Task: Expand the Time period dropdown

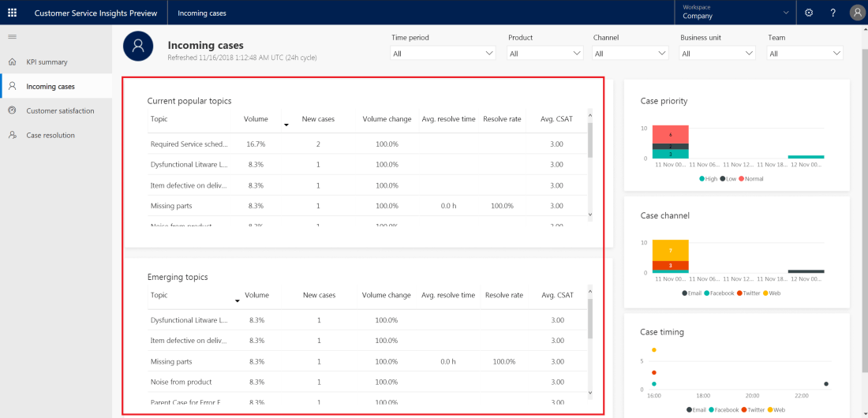Action: click(443, 54)
